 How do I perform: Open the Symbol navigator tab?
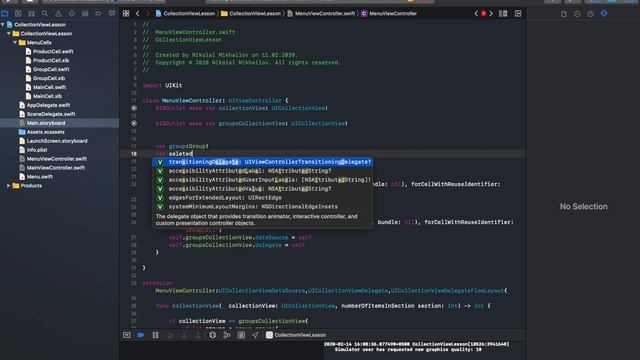click(x=31, y=13)
